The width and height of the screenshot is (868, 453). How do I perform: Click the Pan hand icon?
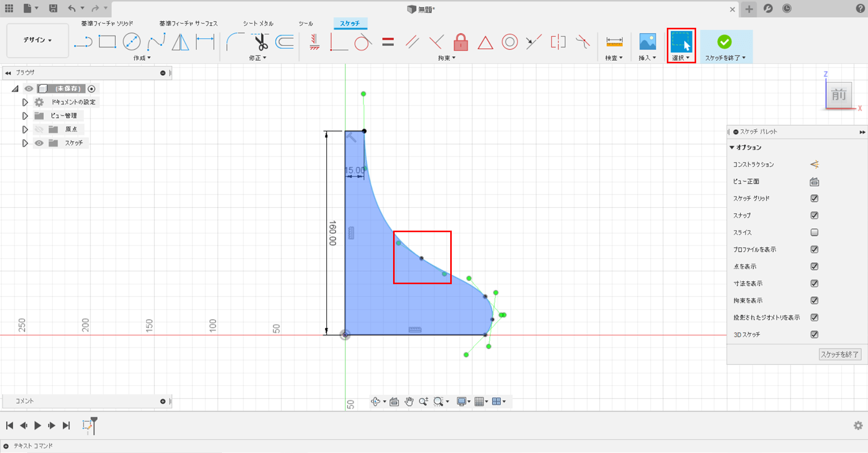click(409, 402)
